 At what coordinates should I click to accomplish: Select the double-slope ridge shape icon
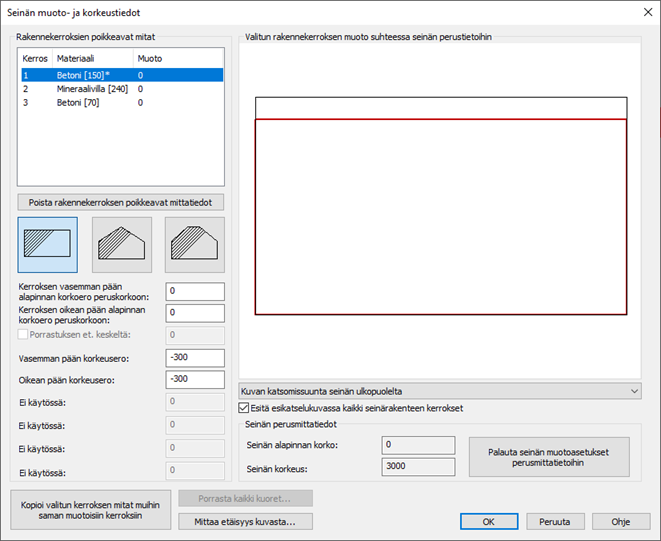[195, 245]
